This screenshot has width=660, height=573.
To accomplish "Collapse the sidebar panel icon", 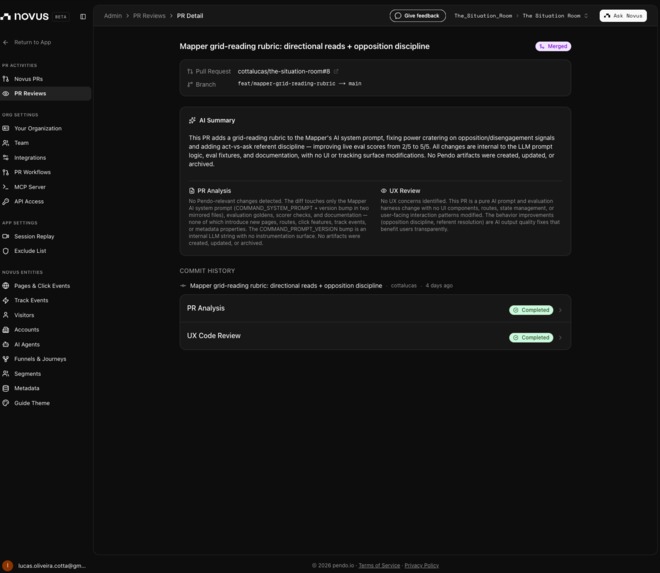I will tap(83, 16).
